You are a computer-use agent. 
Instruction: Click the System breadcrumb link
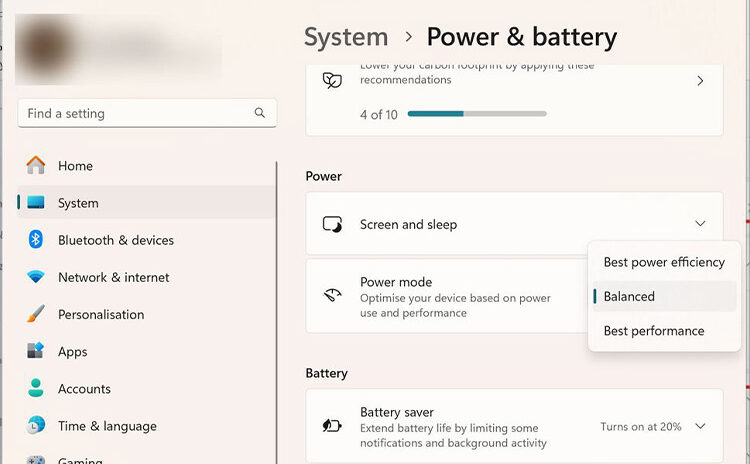pyautogui.click(x=346, y=37)
